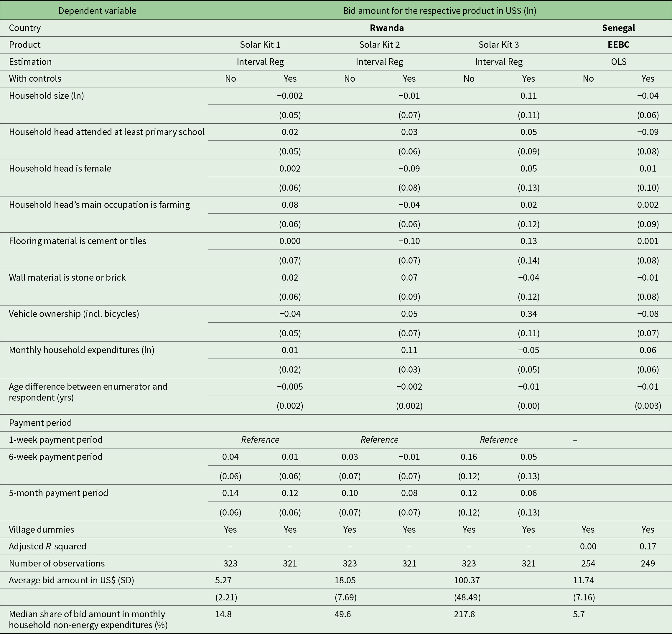Click the 0.34 vehicle ownership coefficient
The width and height of the screenshot is (672, 634).
(x=528, y=314)
